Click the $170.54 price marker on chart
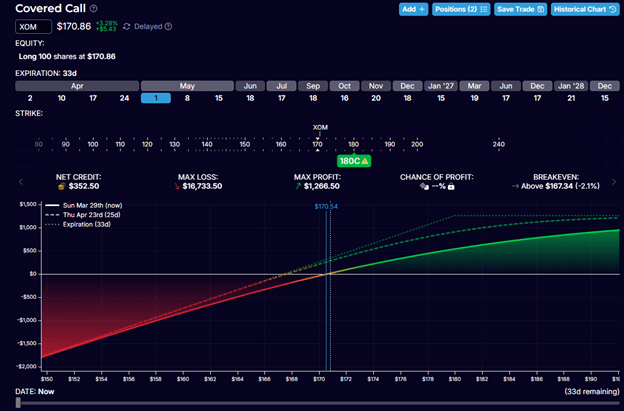Viewport: 624px width, 411px height. click(x=326, y=206)
